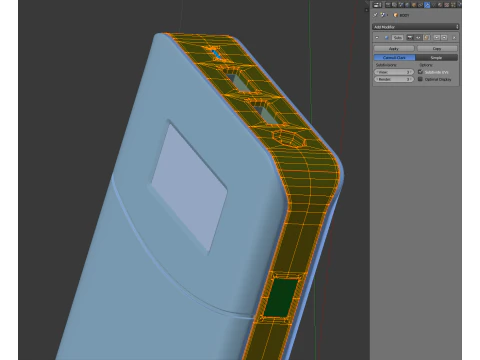Switch to the Render Layers properties tab
Image resolution: width=480 pixels, height=360 pixels.
pyautogui.click(x=394, y=5)
